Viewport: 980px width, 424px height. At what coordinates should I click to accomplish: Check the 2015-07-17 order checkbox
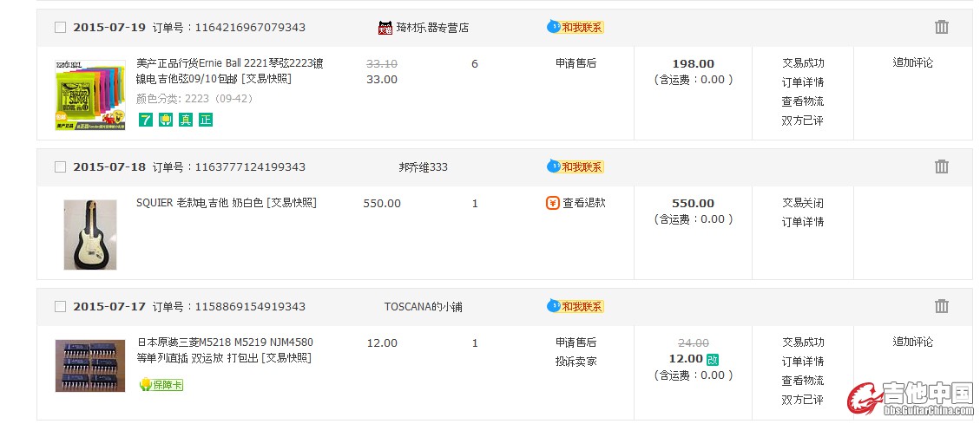[x=60, y=306]
